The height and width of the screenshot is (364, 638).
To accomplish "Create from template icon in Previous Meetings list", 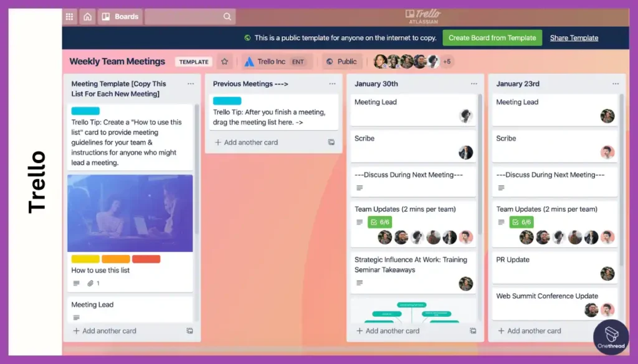I will coord(331,142).
